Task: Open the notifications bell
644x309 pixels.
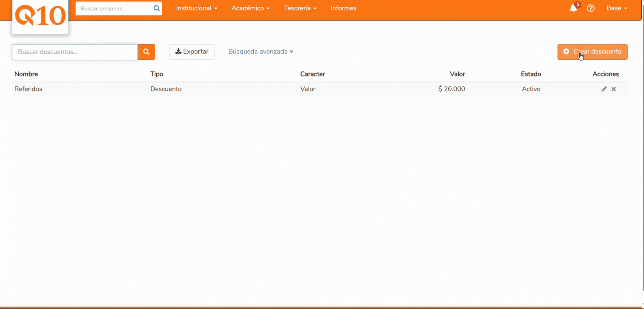Action: 573,8
